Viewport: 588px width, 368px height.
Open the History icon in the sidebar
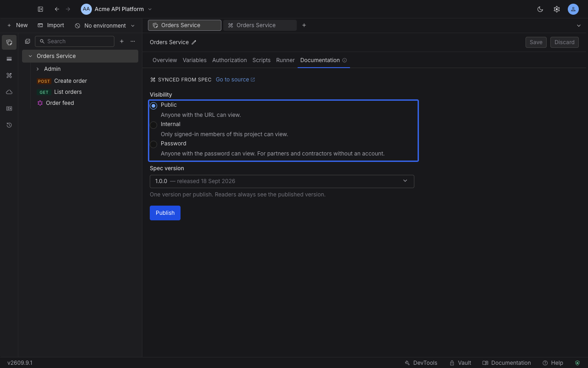click(x=9, y=125)
